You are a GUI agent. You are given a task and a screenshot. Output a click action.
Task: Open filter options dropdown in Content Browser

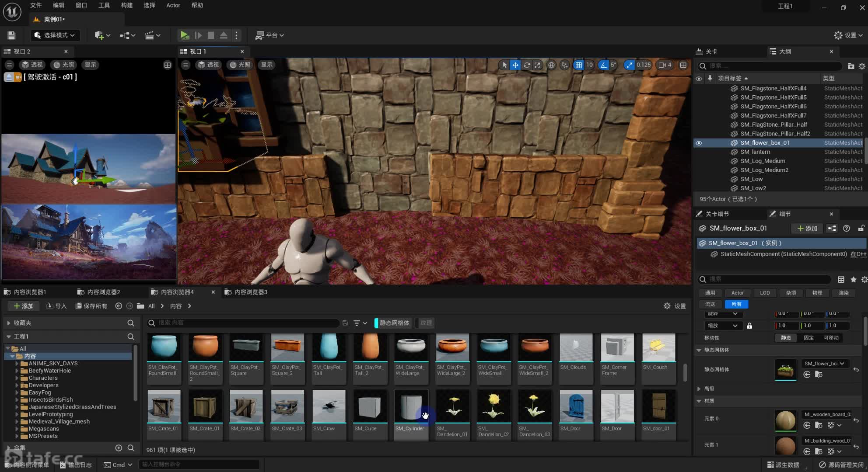[360, 323]
